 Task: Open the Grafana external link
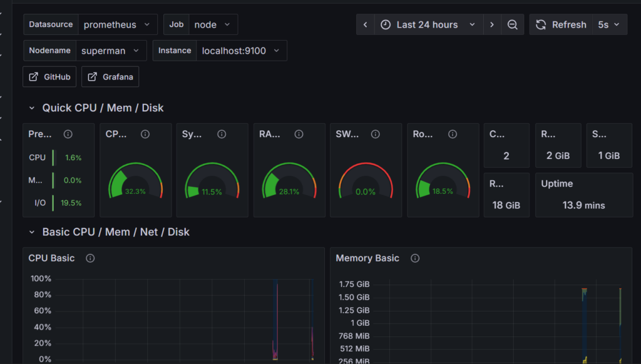(x=110, y=77)
